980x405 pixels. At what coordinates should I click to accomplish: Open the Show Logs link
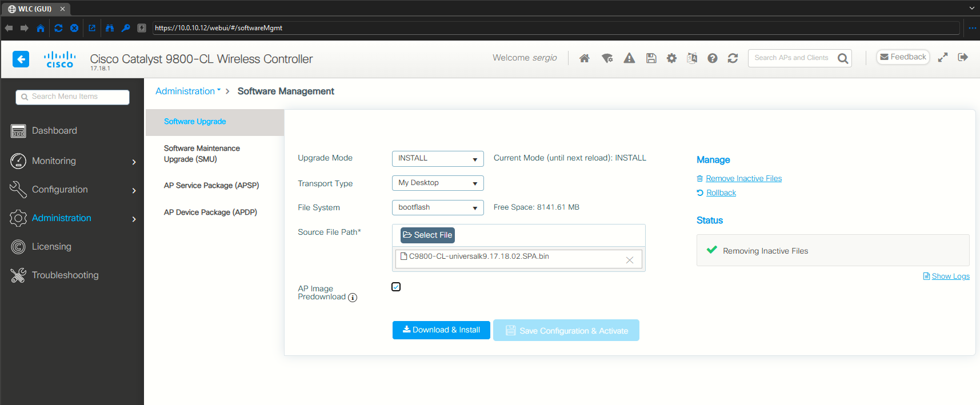[x=950, y=276]
